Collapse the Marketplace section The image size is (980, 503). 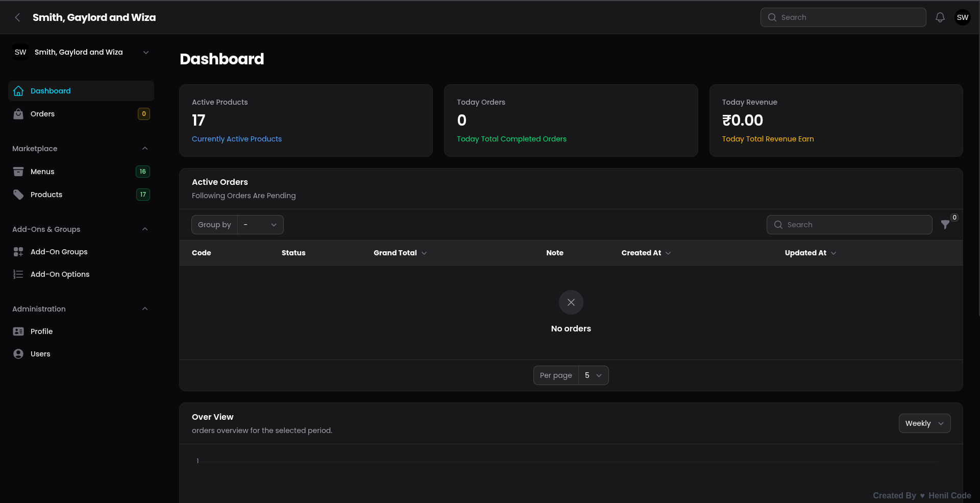click(145, 149)
